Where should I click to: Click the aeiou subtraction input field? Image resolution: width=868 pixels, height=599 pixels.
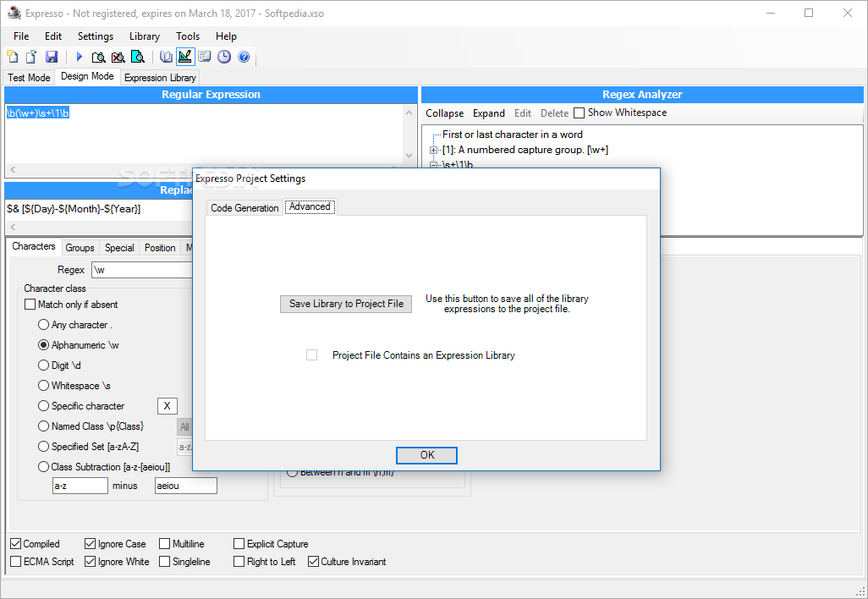point(186,486)
